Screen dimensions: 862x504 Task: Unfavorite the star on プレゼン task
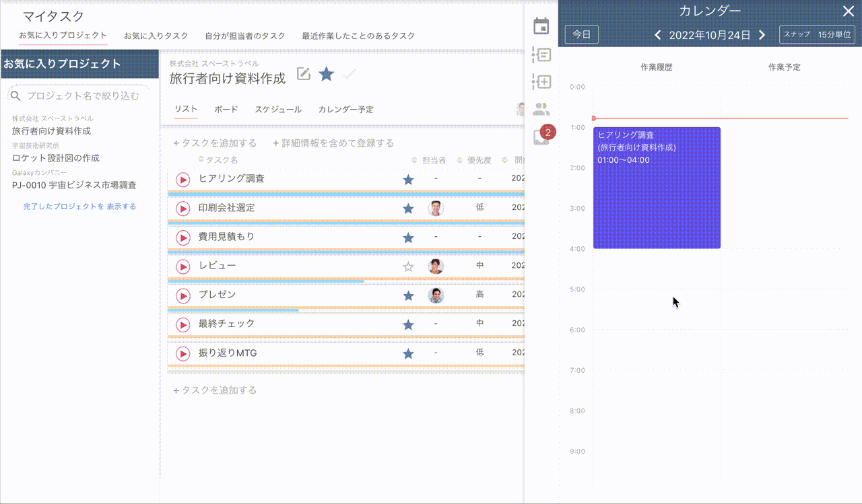(408, 295)
